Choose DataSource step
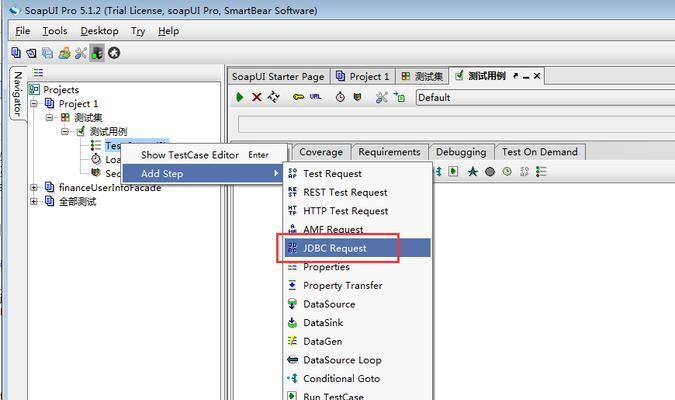The width and height of the screenshot is (675, 400). point(358,304)
